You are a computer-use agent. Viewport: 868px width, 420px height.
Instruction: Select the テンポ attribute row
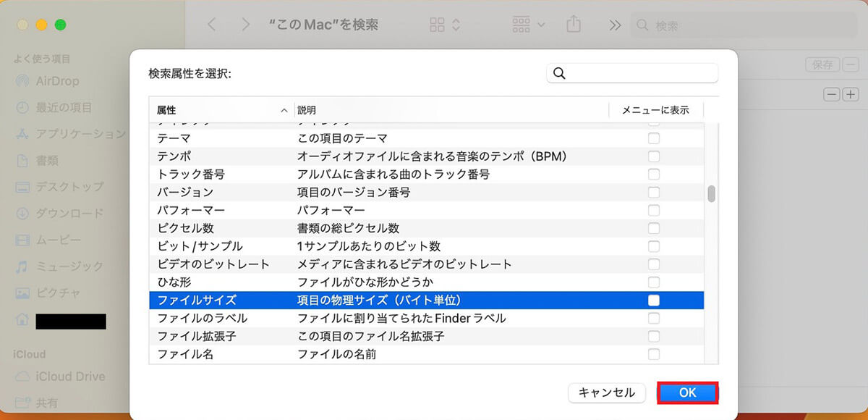pyautogui.click(x=427, y=156)
